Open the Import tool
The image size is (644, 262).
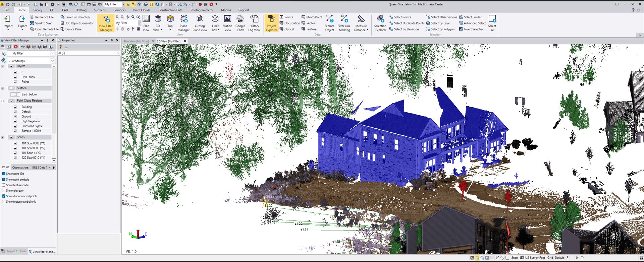8,22
